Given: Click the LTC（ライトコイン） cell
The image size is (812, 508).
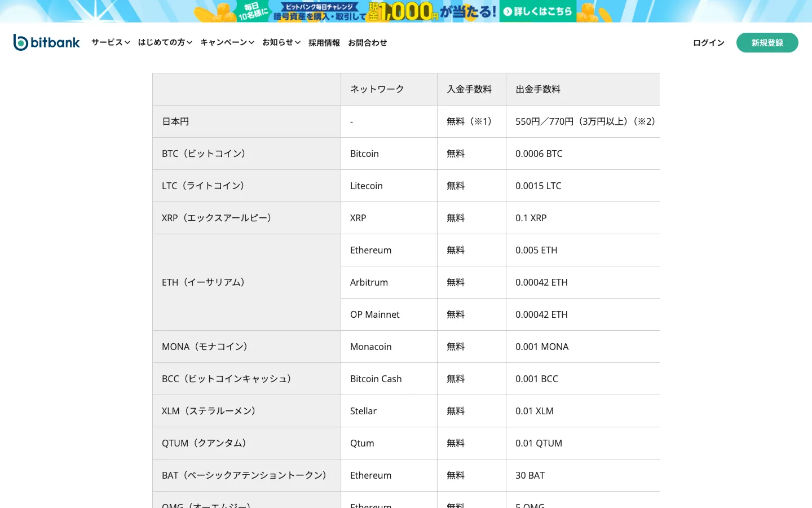Looking at the screenshot, I should coord(246,186).
